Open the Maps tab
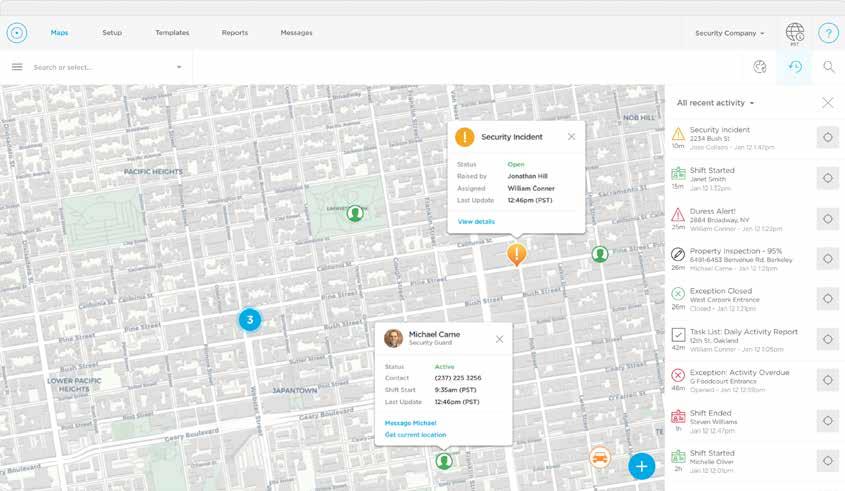The width and height of the screenshot is (845, 491). pos(59,33)
